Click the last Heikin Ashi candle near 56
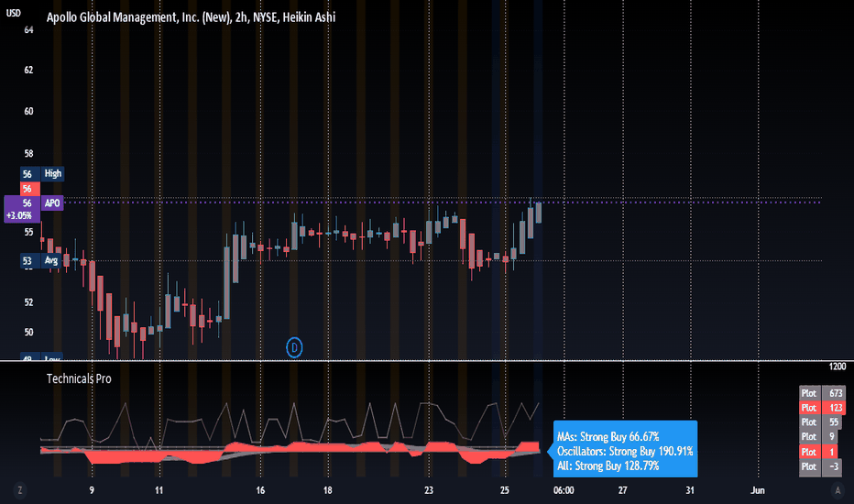The image size is (854, 504). [x=539, y=213]
